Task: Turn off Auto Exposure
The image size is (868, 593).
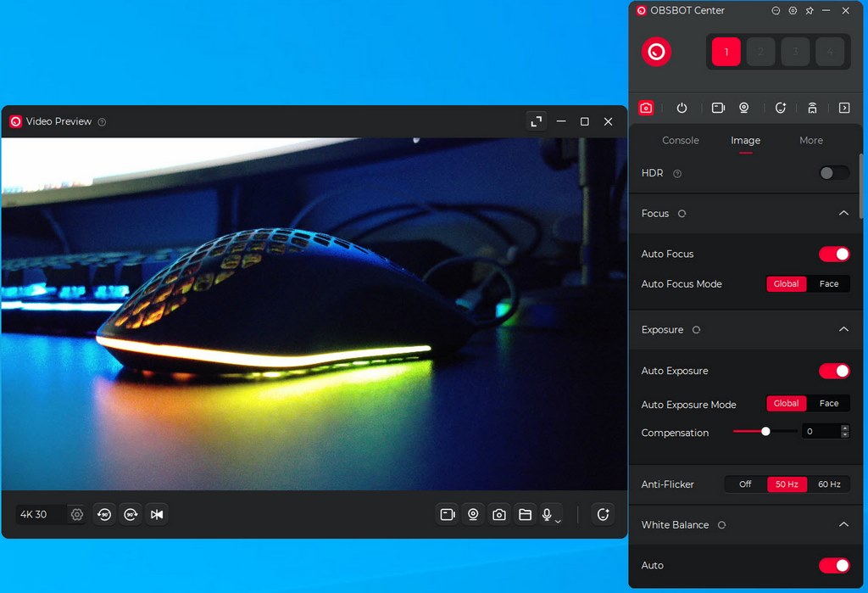Action: coord(834,371)
